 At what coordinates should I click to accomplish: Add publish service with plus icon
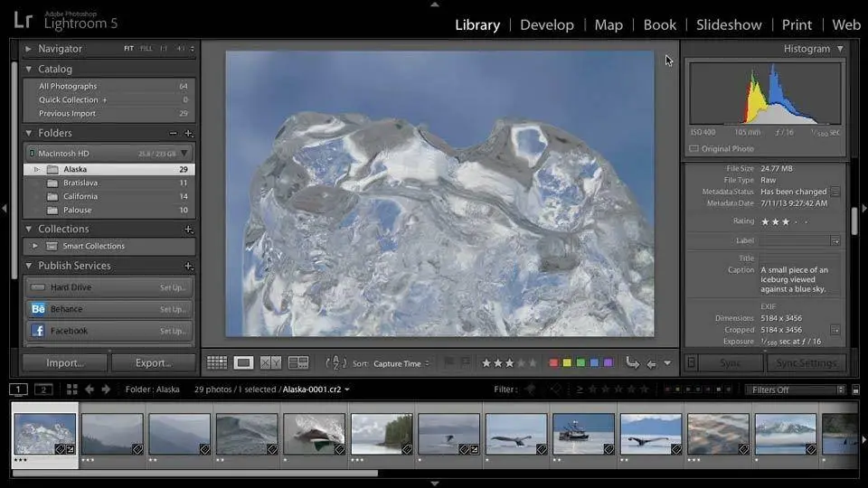[188, 266]
